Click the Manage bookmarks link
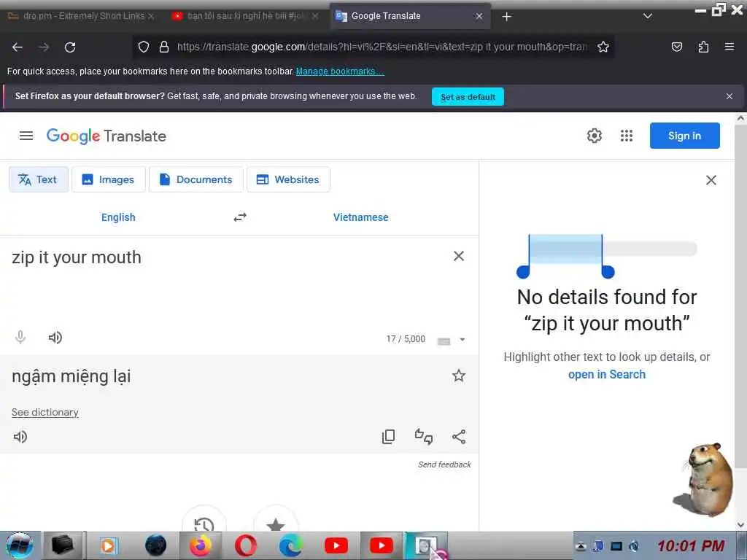Viewport: 747px width, 560px height. [x=340, y=71]
